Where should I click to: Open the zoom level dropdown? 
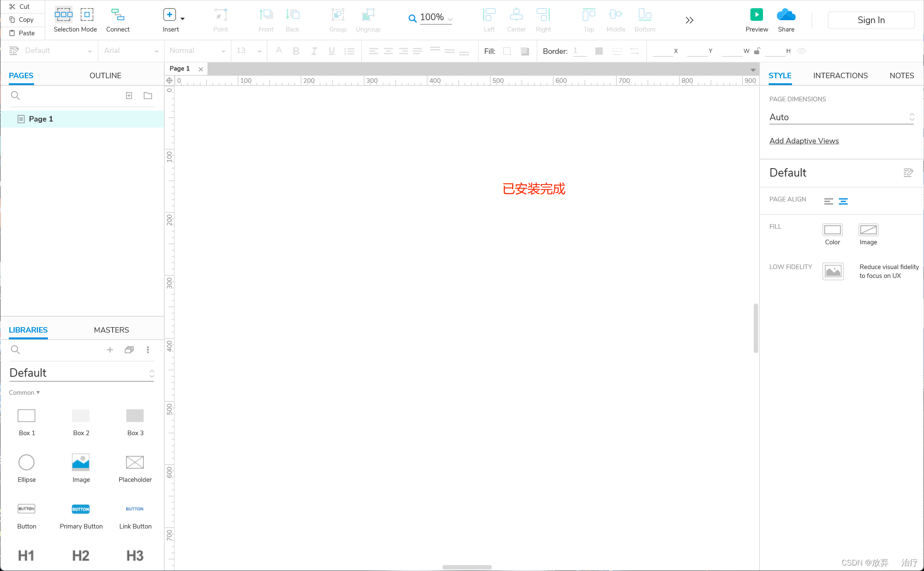[450, 19]
